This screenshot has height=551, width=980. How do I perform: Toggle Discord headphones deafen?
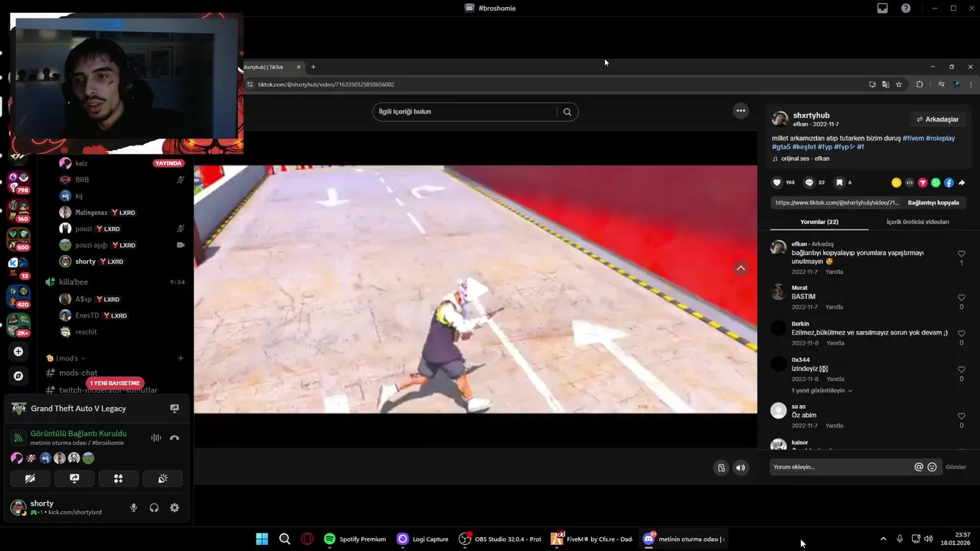click(x=154, y=507)
